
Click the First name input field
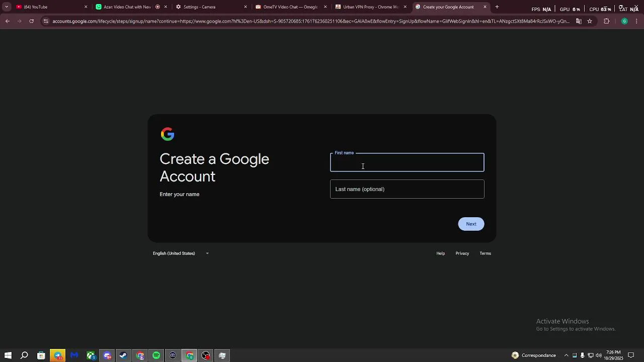coord(407,162)
